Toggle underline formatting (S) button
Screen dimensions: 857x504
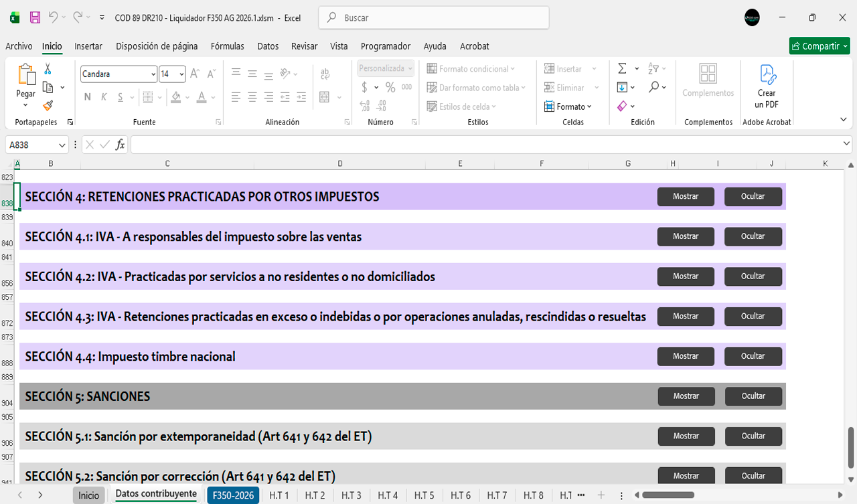(121, 97)
